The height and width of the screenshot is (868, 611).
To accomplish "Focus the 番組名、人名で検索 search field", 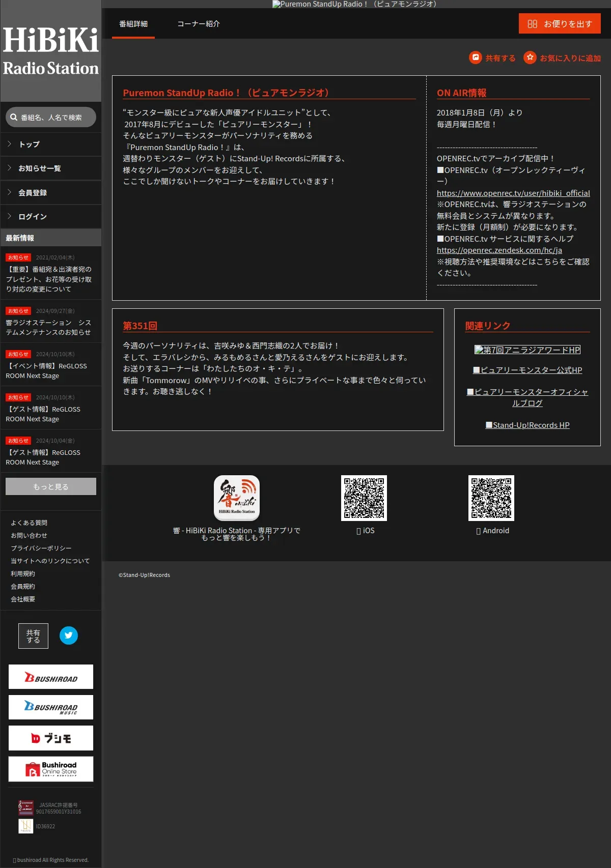I will click(x=51, y=117).
